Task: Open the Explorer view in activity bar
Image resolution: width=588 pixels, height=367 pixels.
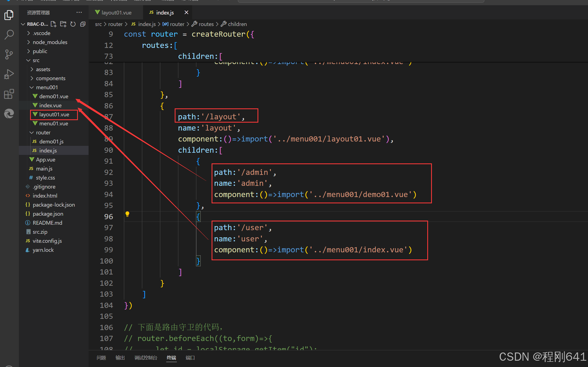Action: [9, 15]
